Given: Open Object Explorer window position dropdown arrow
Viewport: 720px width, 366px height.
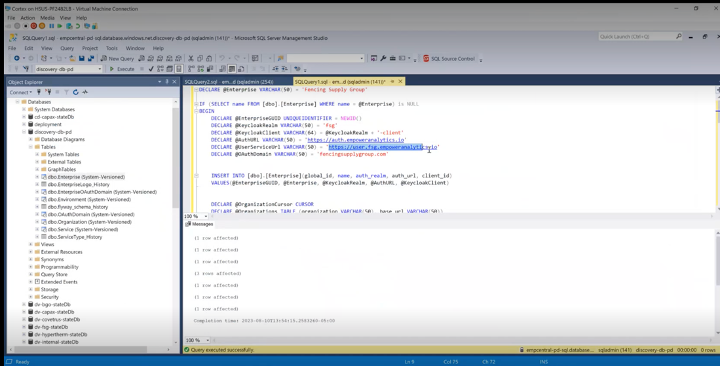Looking at the screenshot, I should click(159, 82).
